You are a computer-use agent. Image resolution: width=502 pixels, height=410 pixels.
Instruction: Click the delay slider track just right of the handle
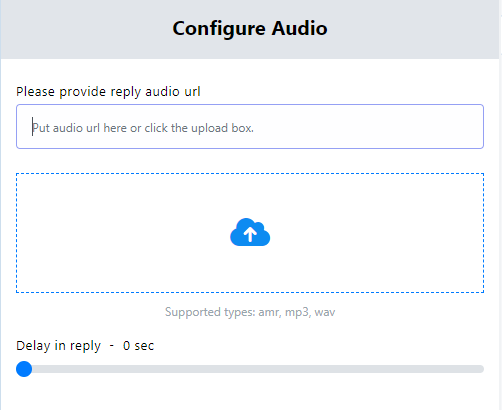pos(43,369)
